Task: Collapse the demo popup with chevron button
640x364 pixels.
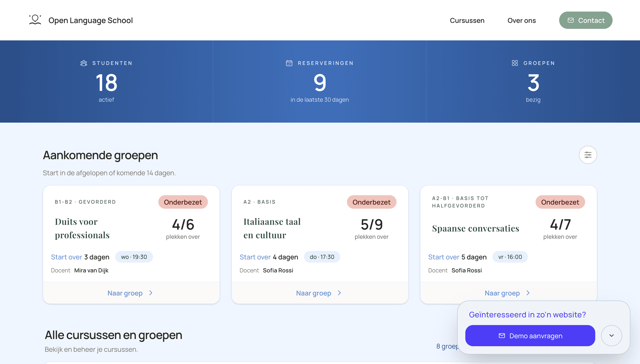Action: 611,336
